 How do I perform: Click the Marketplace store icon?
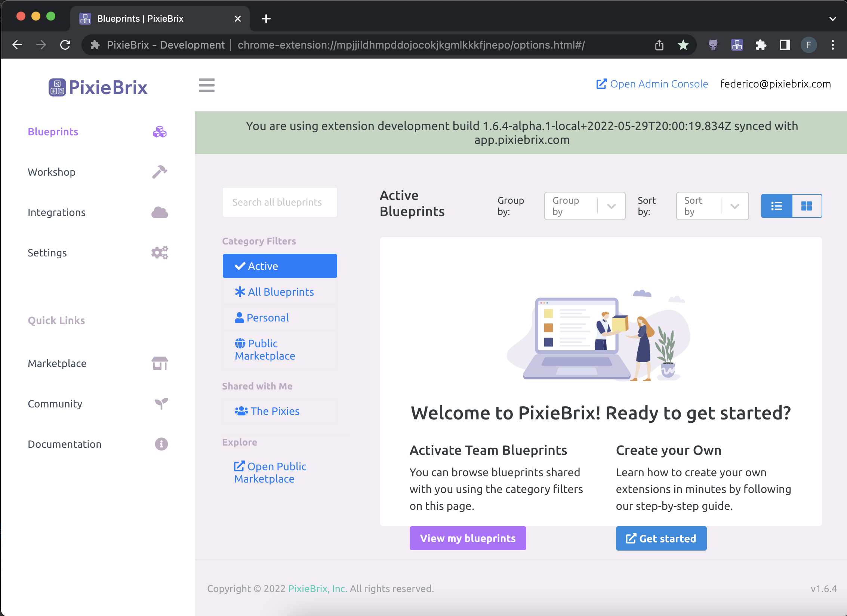click(x=160, y=363)
